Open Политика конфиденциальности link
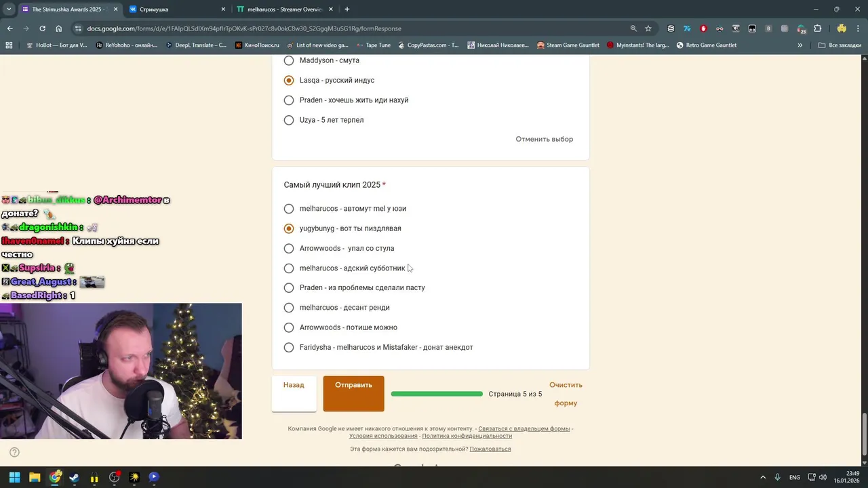This screenshot has width=868, height=488. tap(467, 436)
